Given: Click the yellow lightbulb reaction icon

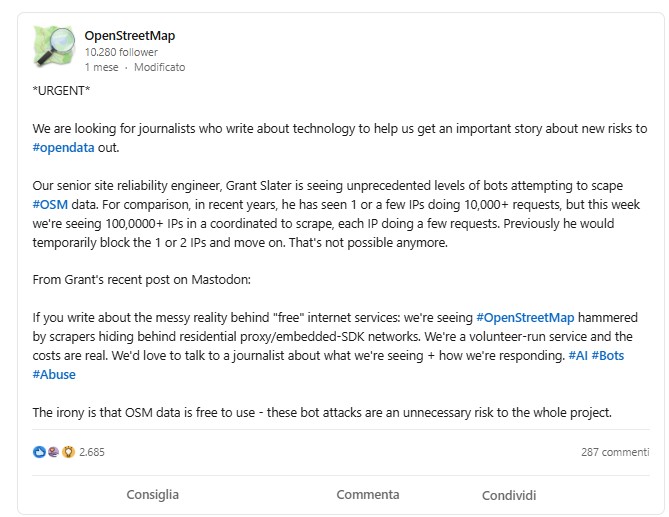Looking at the screenshot, I should point(68,452).
